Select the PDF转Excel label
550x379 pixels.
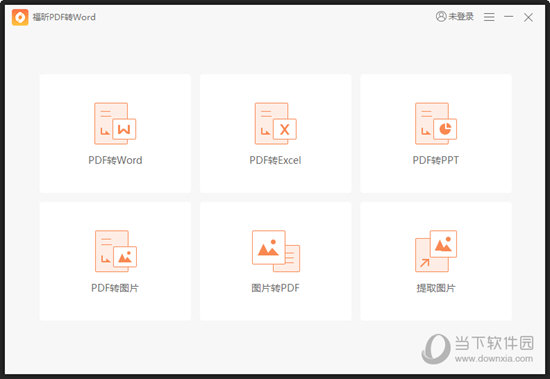275,160
